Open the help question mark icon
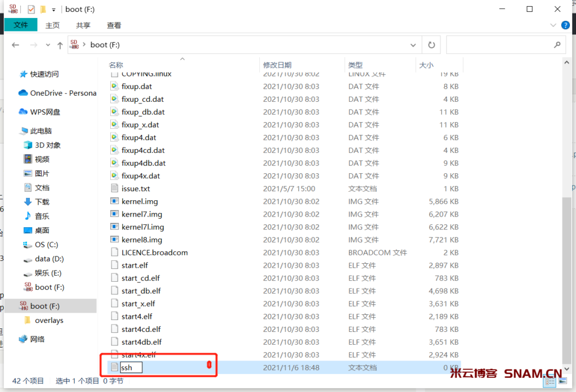This screenshot has height=392, width=576. pyautogui.click(x=564, y=25)
